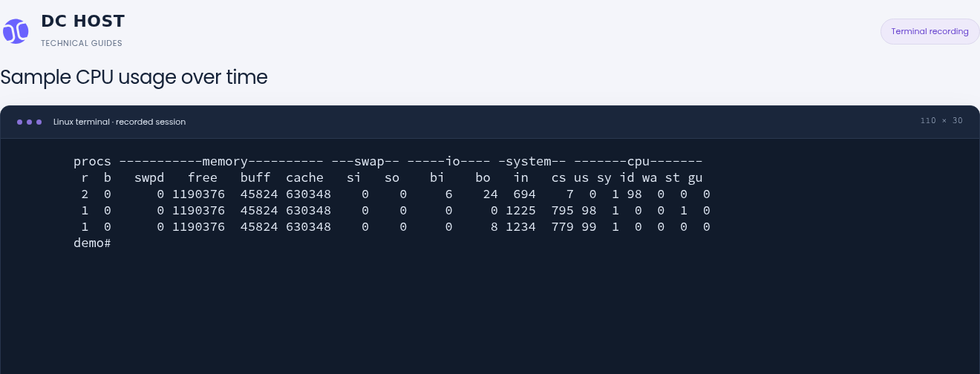980x374 pixels.
Task: Click the value 6 in the bi column
Action: tap(448, 194)
